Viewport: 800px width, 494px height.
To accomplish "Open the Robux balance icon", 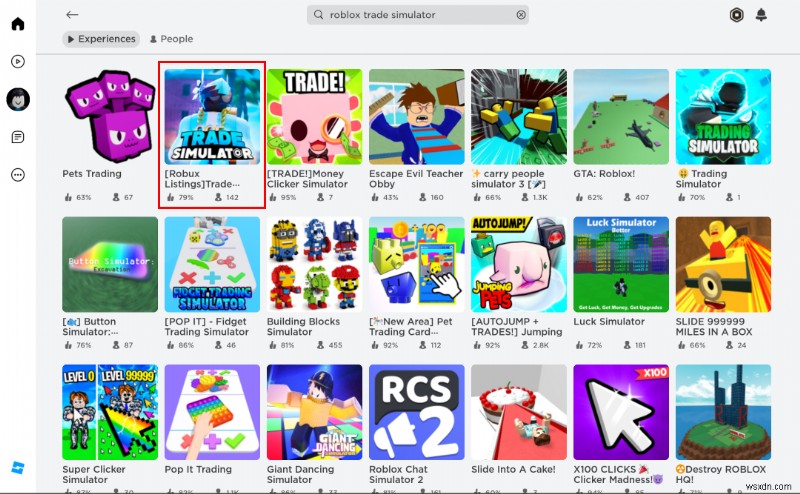I will coord(736,15).
